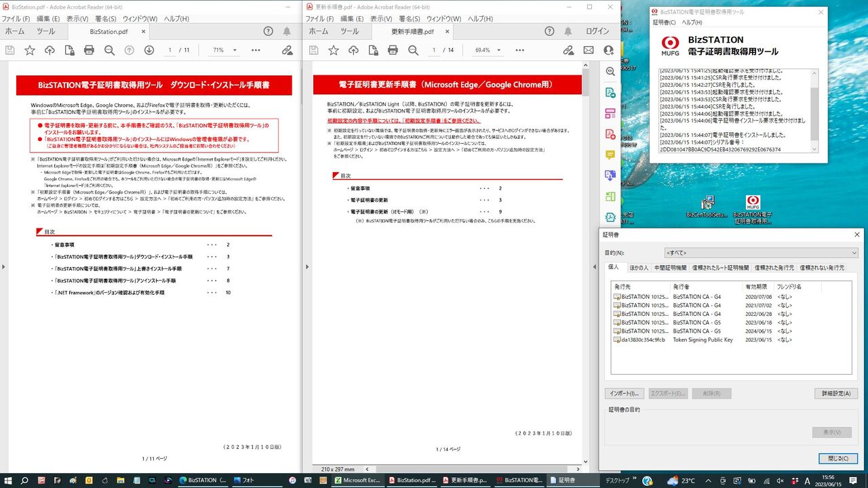Image resolution: width=868 pixels, height=488 pixels.
Task: Open Microsoft Excel from the taskbar
Action: tap(357, 481)
